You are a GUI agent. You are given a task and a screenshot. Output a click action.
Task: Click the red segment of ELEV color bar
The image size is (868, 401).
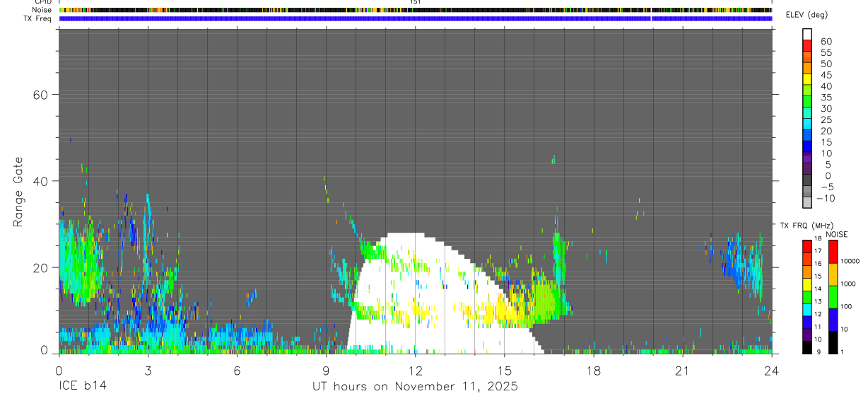tap(807, 45)
